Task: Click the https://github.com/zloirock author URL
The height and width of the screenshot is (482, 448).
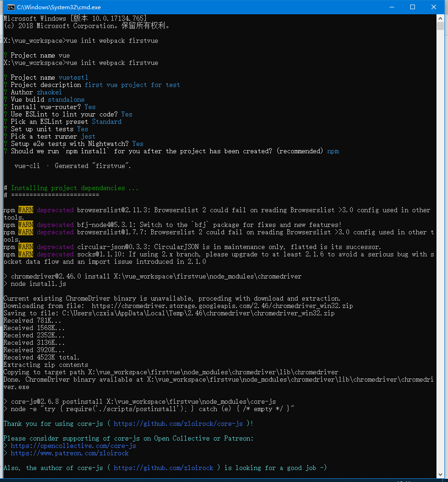Action: pos(163,468)
